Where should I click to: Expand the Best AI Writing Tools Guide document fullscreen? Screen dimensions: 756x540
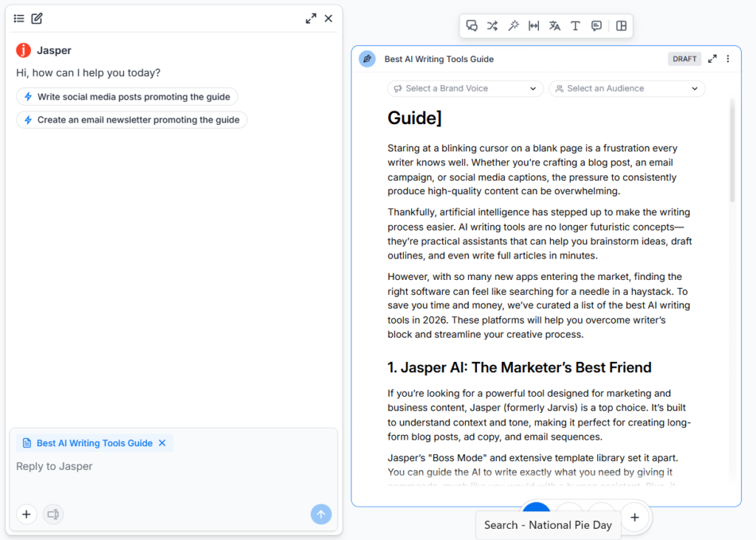point(711,58)
